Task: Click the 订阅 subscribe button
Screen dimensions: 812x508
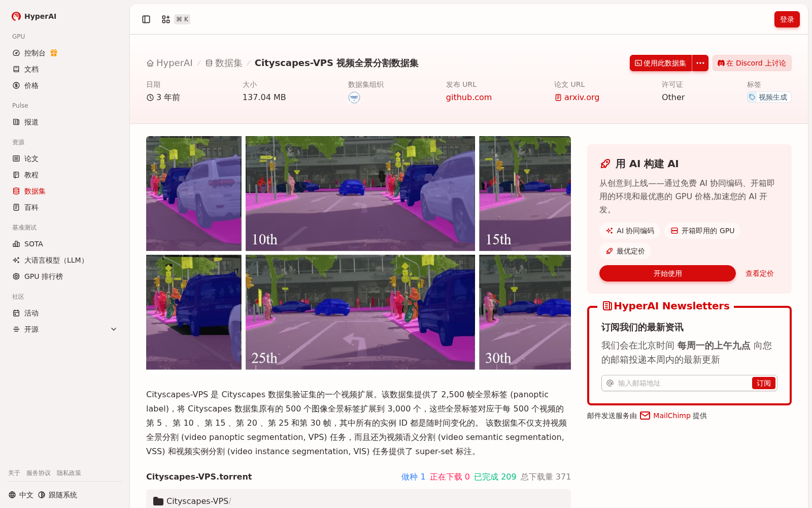Action: pos(763,383)
